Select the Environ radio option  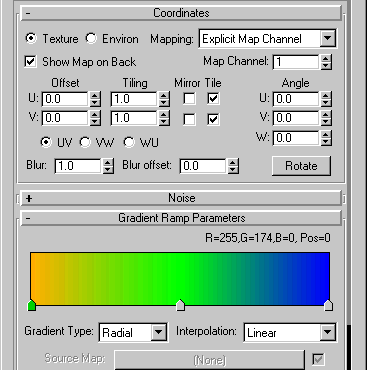click(x=91, y=38)
